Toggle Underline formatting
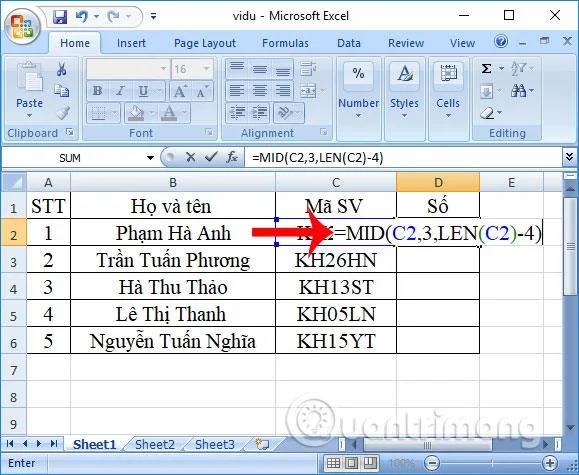Image resolution: width=579 pixels, height=475 pixels. click(143, 91)
